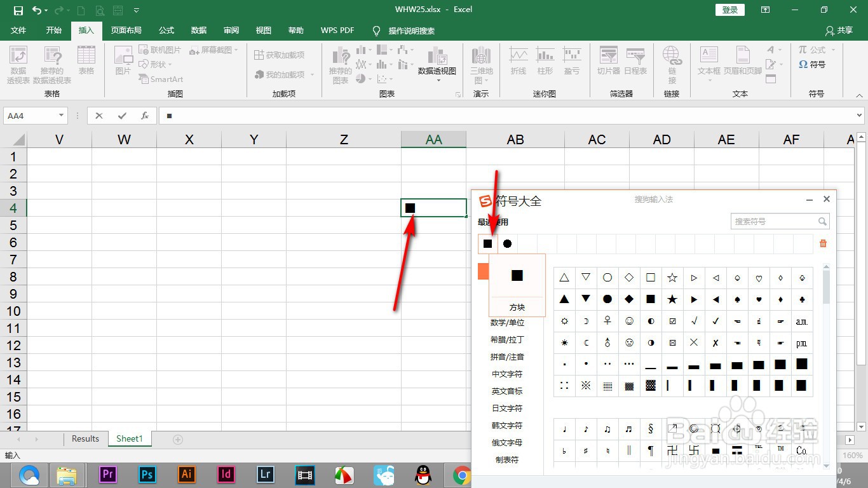Click the 登录 sign-in button
The height and width of the screenshot is (488, 868).
tap(729, 10)
